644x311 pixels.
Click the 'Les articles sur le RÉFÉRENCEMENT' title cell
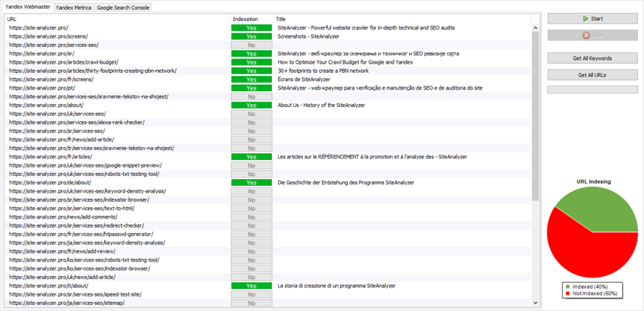372,157
